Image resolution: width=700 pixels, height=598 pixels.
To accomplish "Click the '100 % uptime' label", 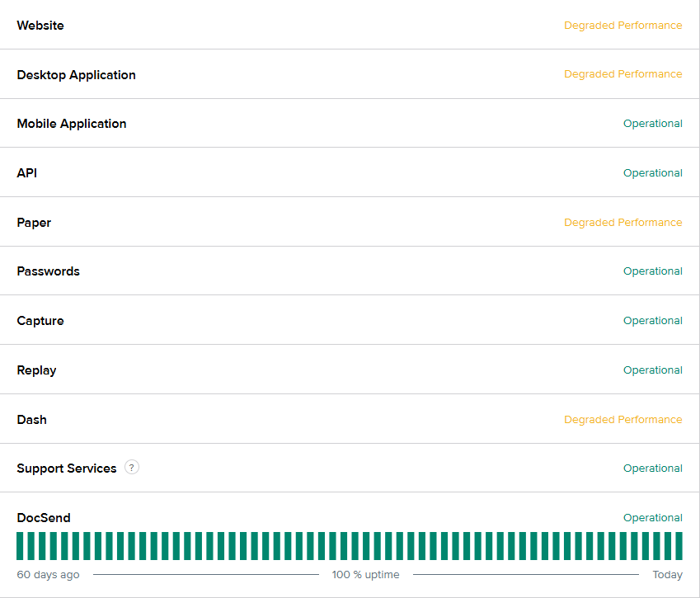I will (x=365, y=575).
